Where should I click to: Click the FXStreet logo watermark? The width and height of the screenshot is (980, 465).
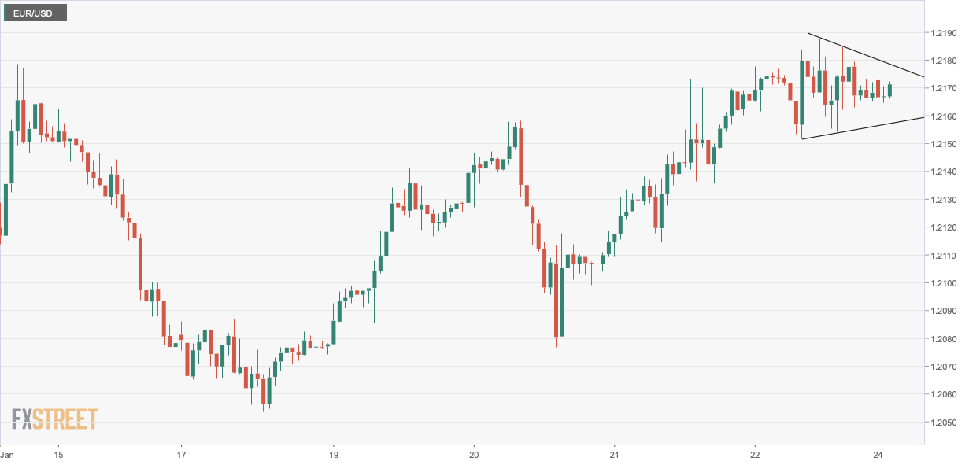pyautogui.click(x=55, y=419)
